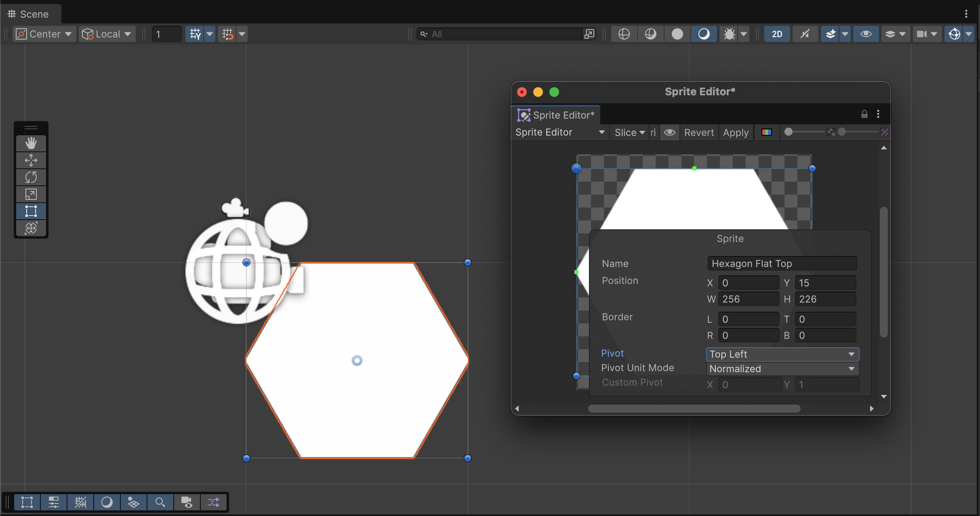Click the lock icon in Sprite Editor
This screenshot has height=516, width=980.
tap(864, 114)
